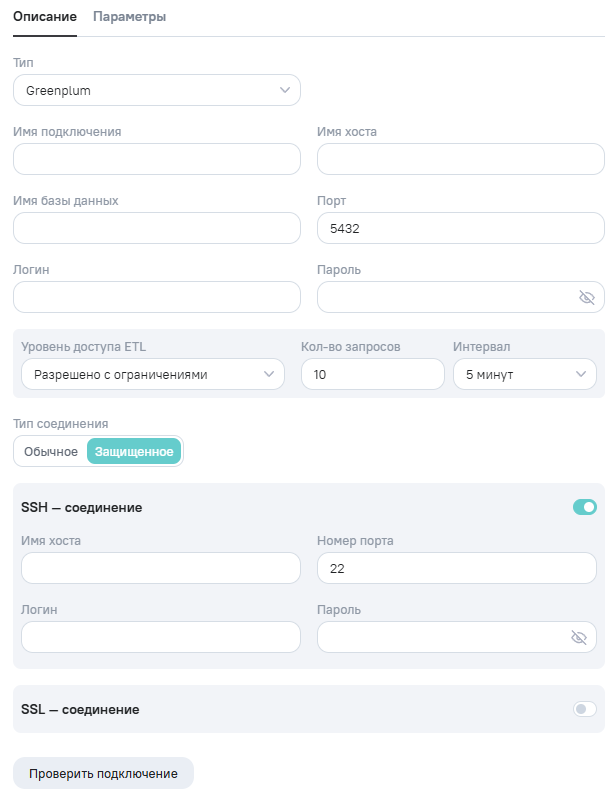
Task: Click the database Имя хоста field
Action: [x=460, y=159]
